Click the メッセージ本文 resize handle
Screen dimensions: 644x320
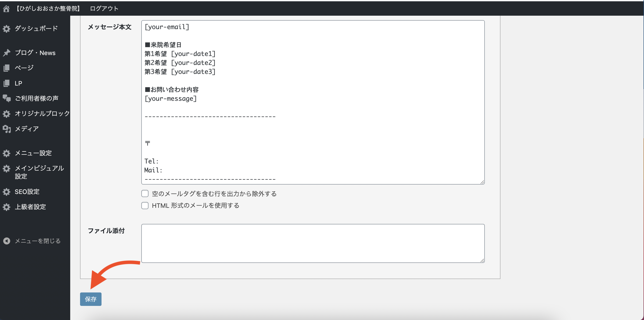point(482,182)
